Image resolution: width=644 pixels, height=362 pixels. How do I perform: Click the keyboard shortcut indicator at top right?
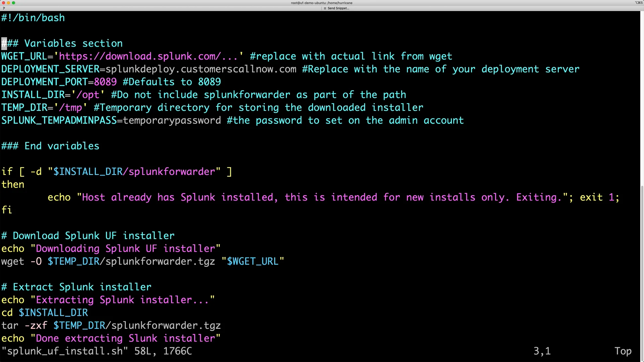[x=638, y=3]
